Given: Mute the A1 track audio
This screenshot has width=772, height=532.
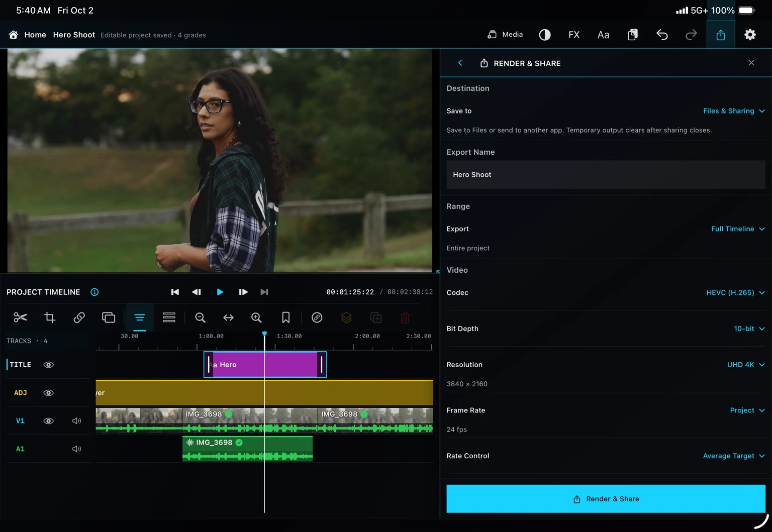Looking at the screenshot, I should click(x=76, y=449).
